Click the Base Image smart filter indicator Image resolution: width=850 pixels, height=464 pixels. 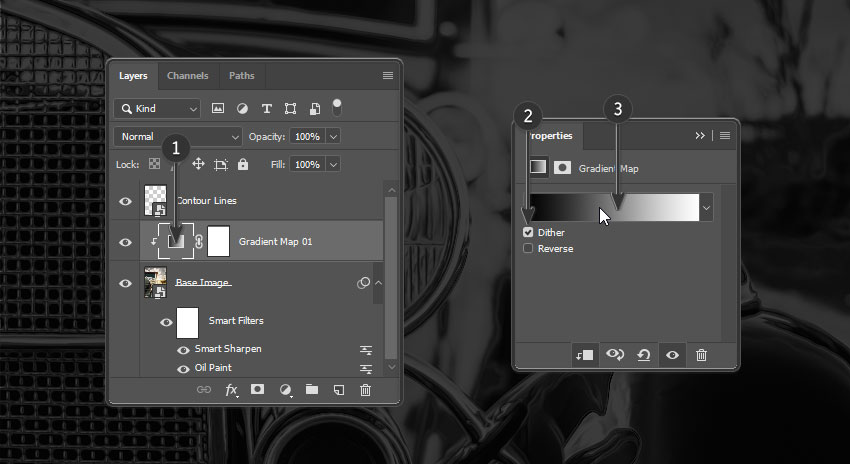(x=363, y=282)
